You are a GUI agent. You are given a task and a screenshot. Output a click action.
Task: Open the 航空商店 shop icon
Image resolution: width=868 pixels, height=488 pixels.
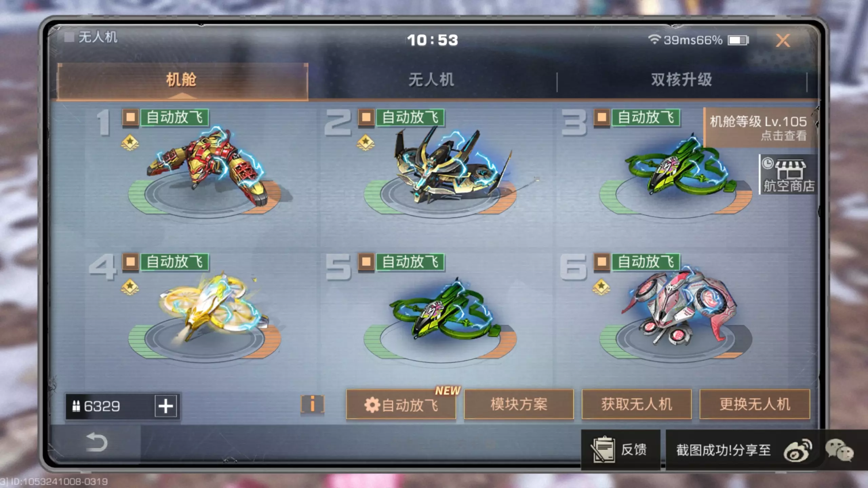click(x=788, y=175)
